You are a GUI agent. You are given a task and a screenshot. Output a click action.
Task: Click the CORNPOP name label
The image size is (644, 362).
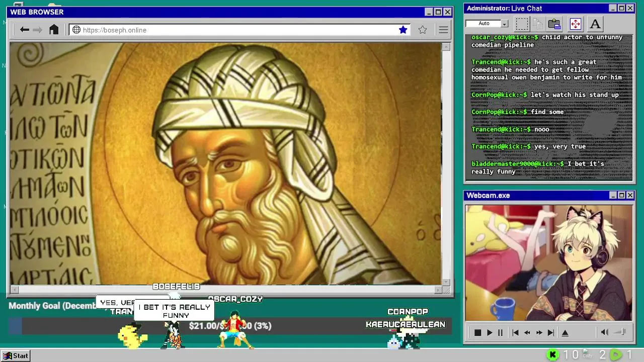(408, 312)
